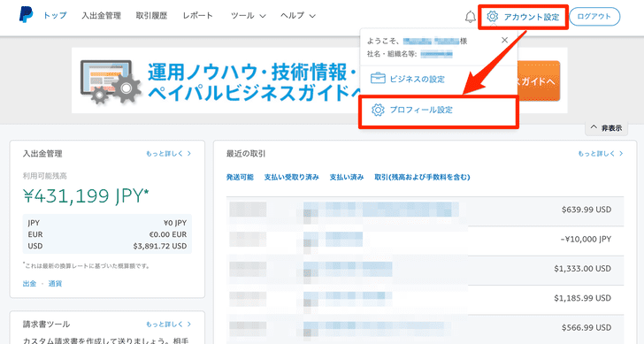Click the JPY ¥0 JPY balance row
The image size is (644, 344).
[x=107, y=223]
